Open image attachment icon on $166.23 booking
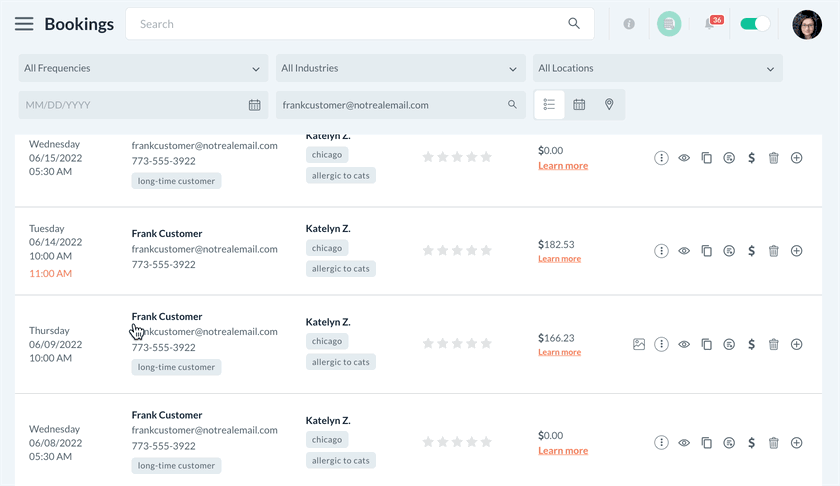Screen dimensions: 840x486 (x=639, y=344)
